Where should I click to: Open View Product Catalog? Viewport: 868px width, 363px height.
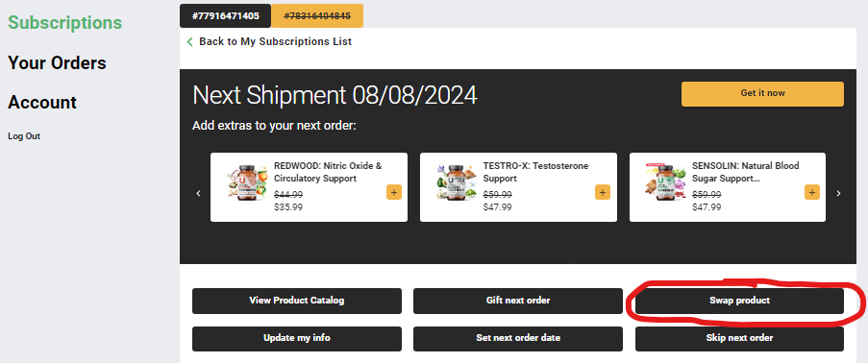pos(297,301)
